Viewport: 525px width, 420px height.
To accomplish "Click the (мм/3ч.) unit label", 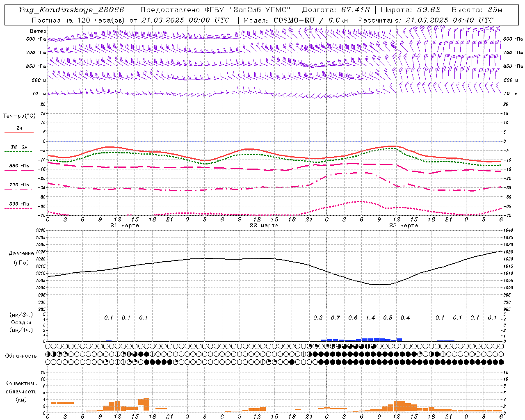I will (x=21, y=315).
